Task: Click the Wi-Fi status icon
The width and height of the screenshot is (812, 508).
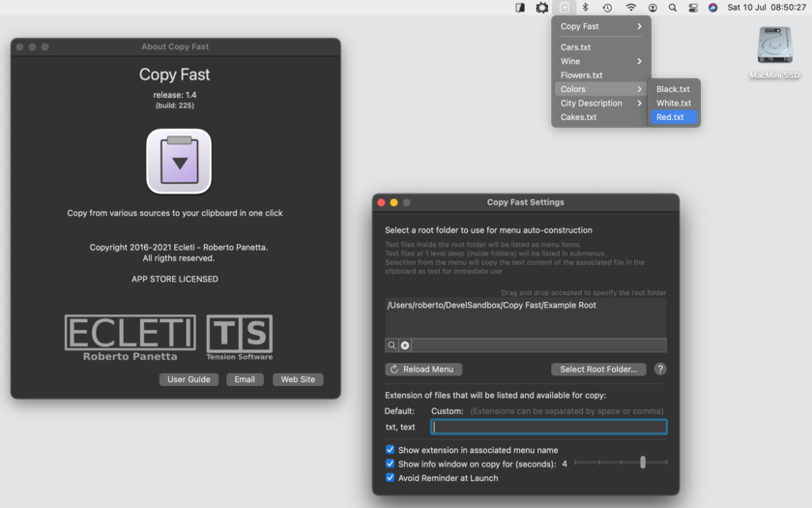Action: tap(630, 8)
